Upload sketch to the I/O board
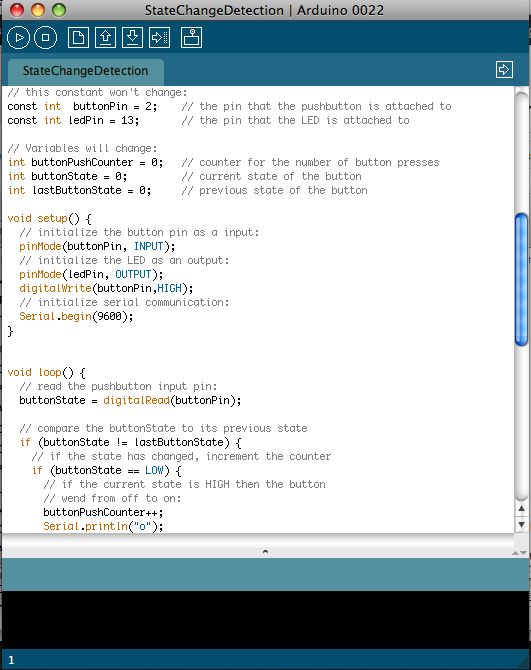The height and width of the screenshot is (670, 531). point(159,38)
